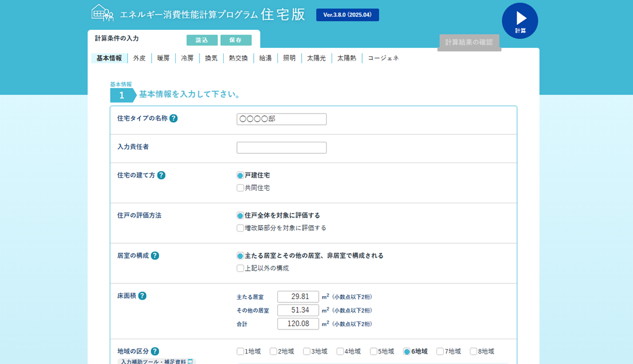This screenshot has width=633, height=364.
Task: Open help for 住宅タイプの名称
Action: click(x=174, y=119)
